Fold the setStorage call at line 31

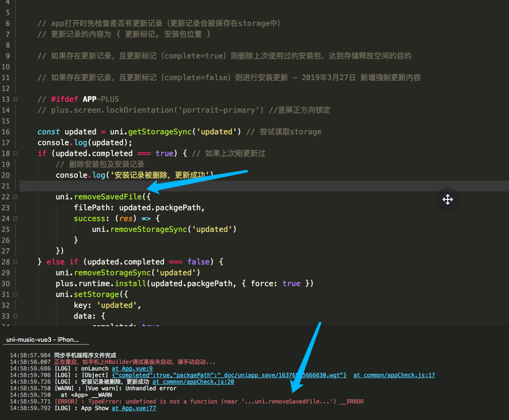pyautogui.click(x=16, y=295)
